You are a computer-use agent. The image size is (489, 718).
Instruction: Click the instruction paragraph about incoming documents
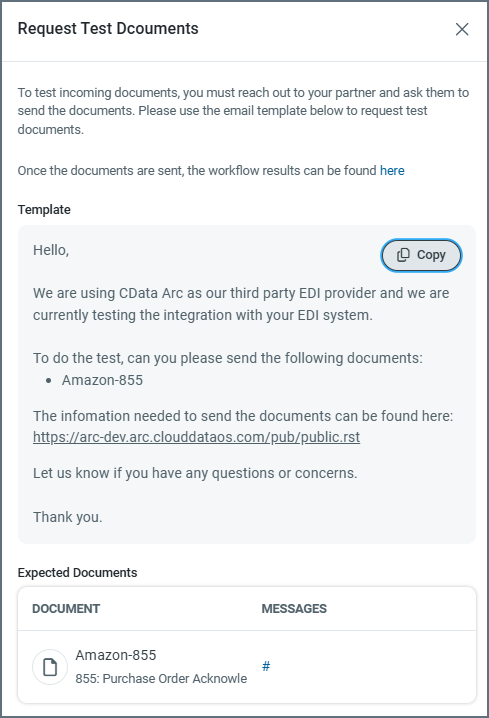pos(243,111)
